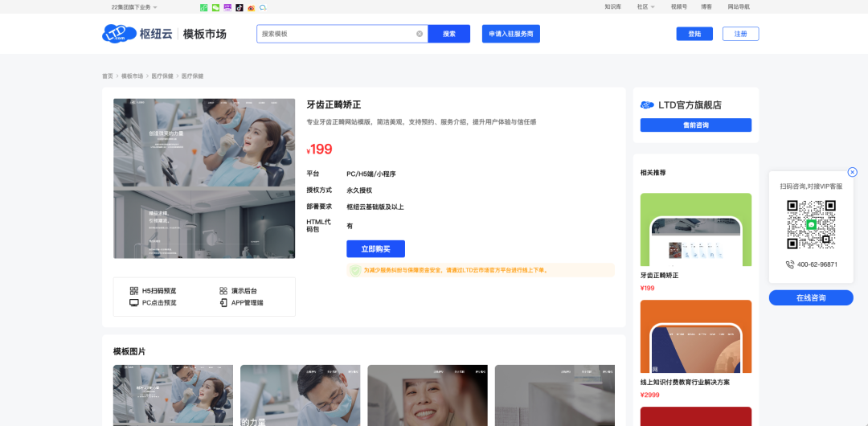Click the LTD官方旗舰店 cloud icon
Image resolution: width=868 pixels, height=426 pixels.
coord(647,104)
